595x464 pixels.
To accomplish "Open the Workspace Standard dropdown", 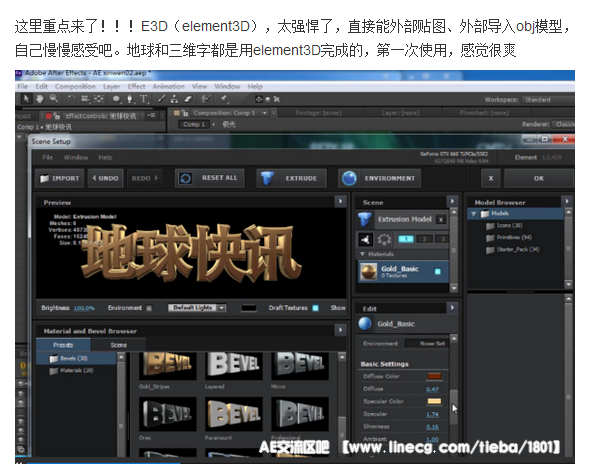I will [548, 100].
